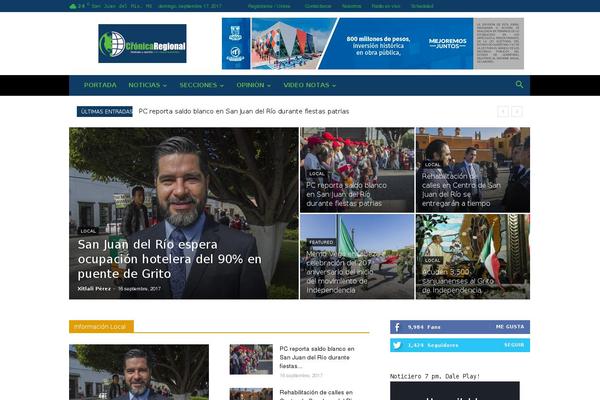The width and height of the screenshot is (600, 400).
Task: Click the ÚLTIMAS ENTRADAS label
Action: 105,111
